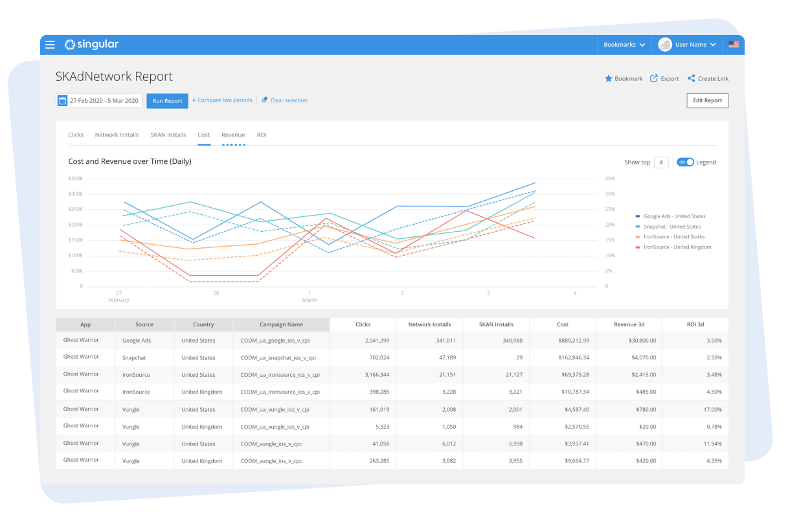The width and height of the screenshot is (812, 518).
Task: Click the Create Link share icon
Action: point(691,78)
